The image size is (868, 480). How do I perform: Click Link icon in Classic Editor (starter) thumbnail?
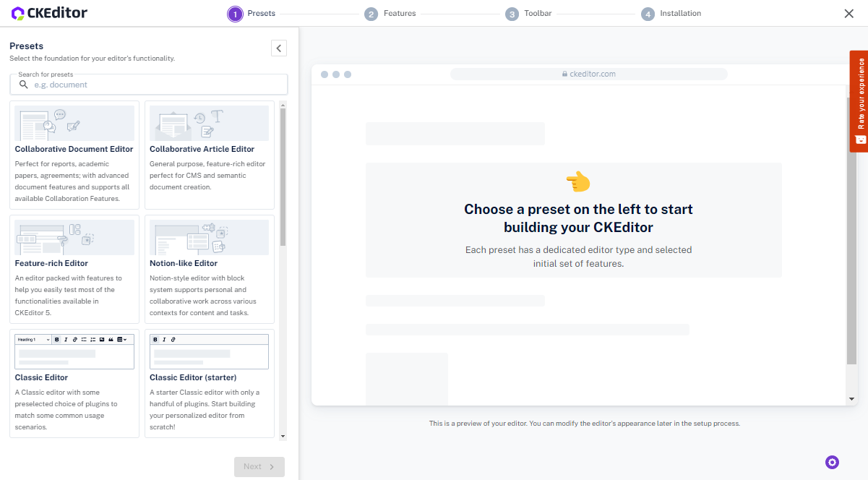pos(173,340)
